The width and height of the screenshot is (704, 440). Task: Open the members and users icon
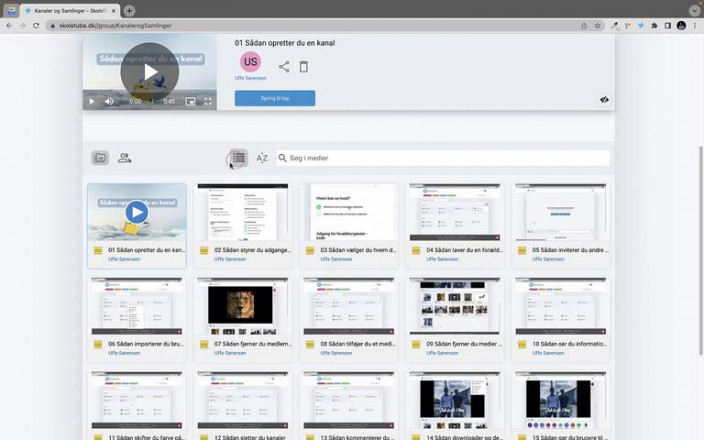click(x=124, y=158)
